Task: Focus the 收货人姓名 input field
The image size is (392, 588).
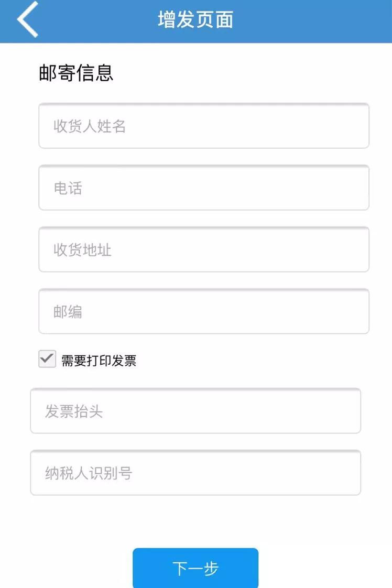Action: [204, 126]
